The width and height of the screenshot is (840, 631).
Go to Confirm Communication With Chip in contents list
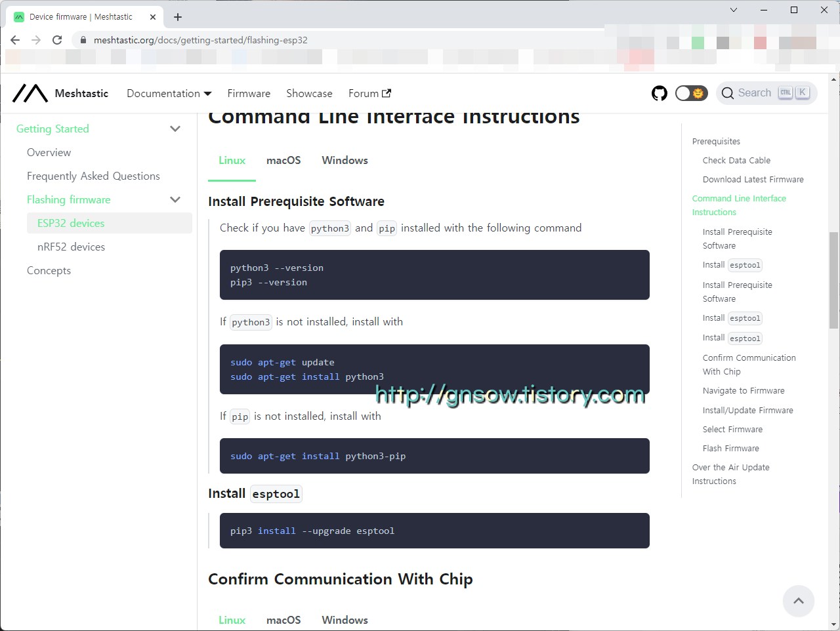click(749, 365)
